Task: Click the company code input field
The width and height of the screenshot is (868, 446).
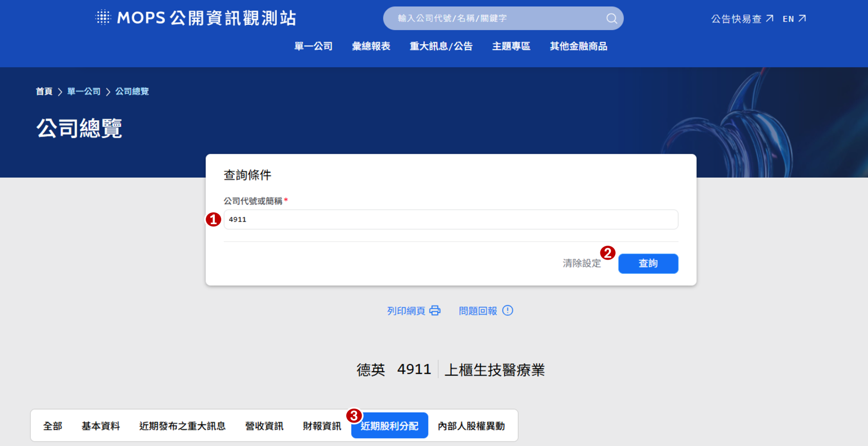Action: (451, 220)
